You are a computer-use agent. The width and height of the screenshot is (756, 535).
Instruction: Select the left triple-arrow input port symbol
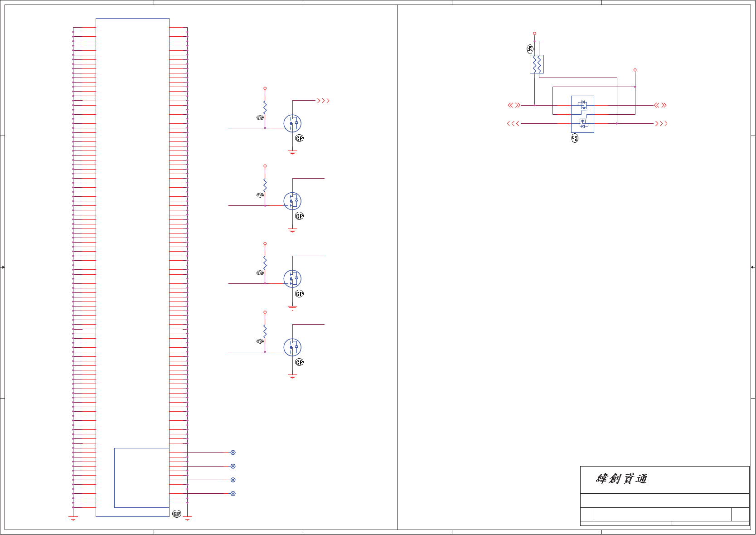(513, 123)
